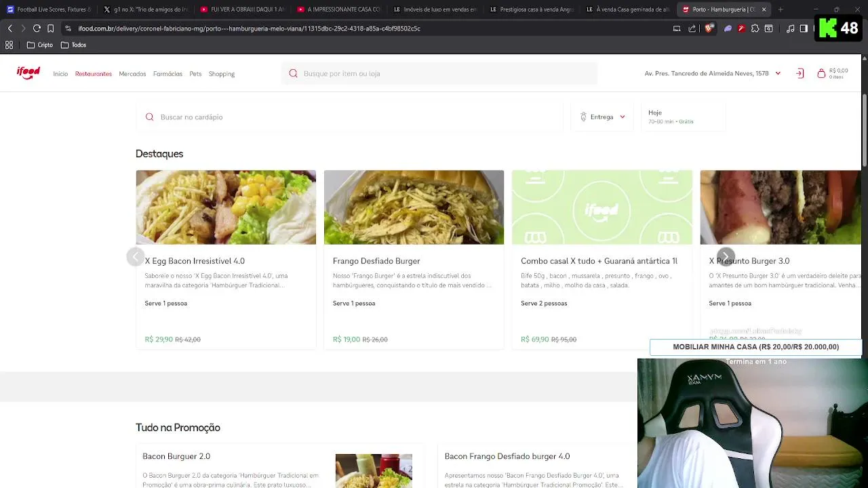Select Combo casal X tudo + Guaraná title
This screenshot has height=488, width=868.
click(599, 261)
